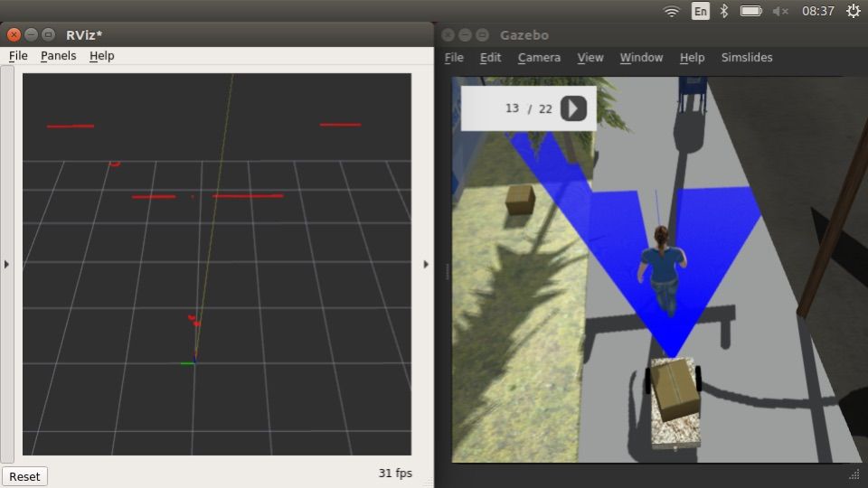Open the Gazebo Edit menu
This screenshot has width=868, height=488.
(490, 58)
